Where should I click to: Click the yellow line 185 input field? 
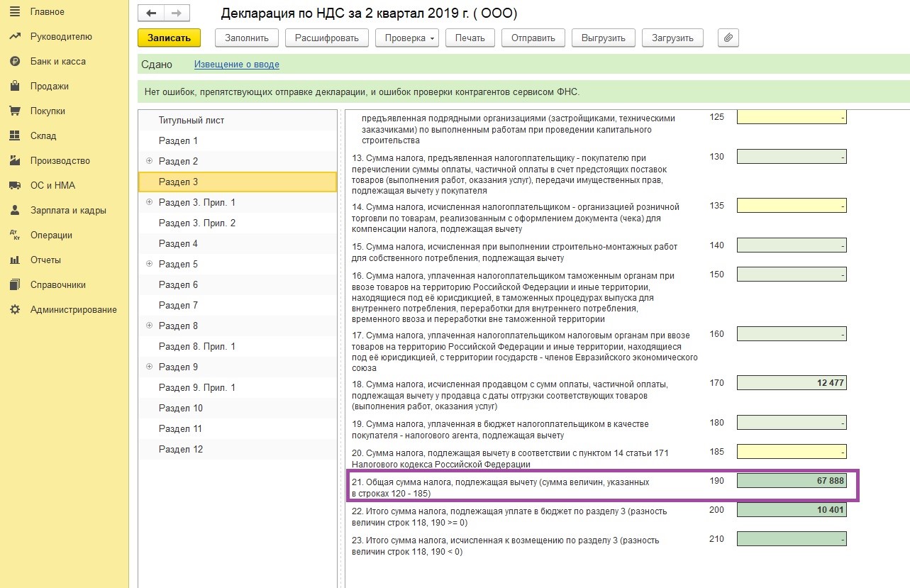[792, 450]
